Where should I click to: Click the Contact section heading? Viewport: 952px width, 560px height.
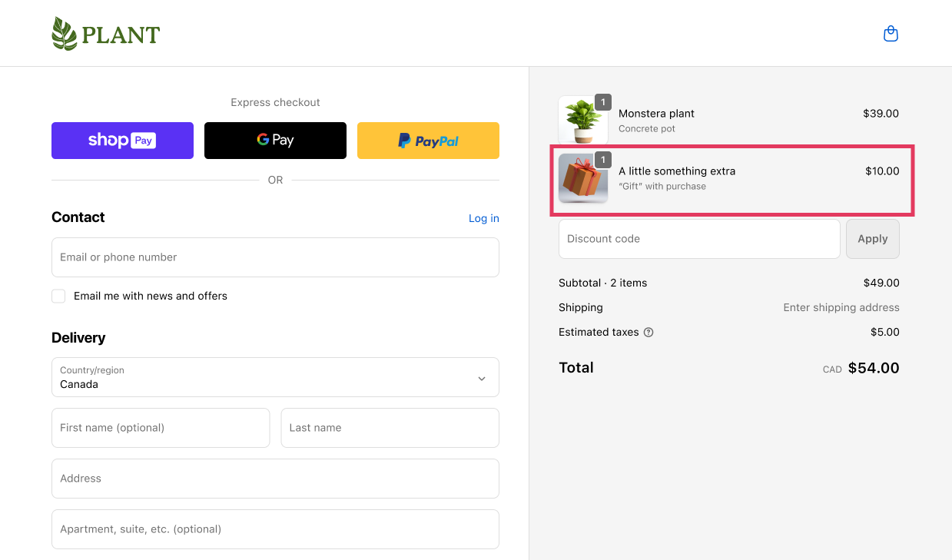point(78,217)
